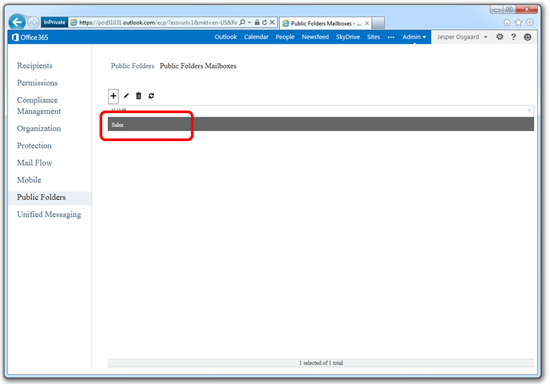Open the Jesper Osgaard user dropdown
The width and height of the screenshot is (550, 385).
pos(462,37)
